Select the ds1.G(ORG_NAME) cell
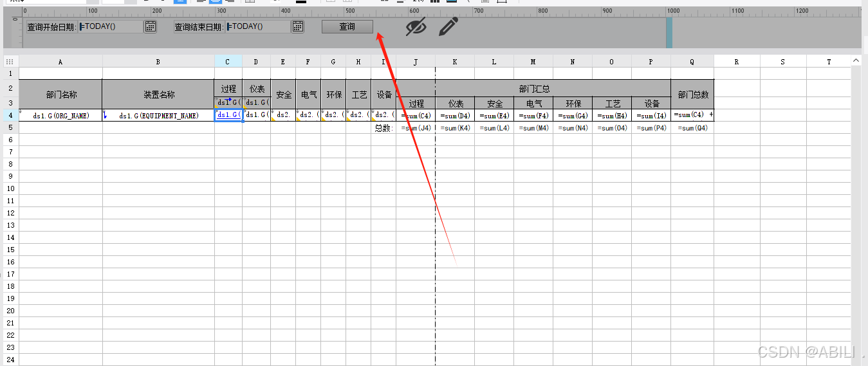 click(60, 116)
